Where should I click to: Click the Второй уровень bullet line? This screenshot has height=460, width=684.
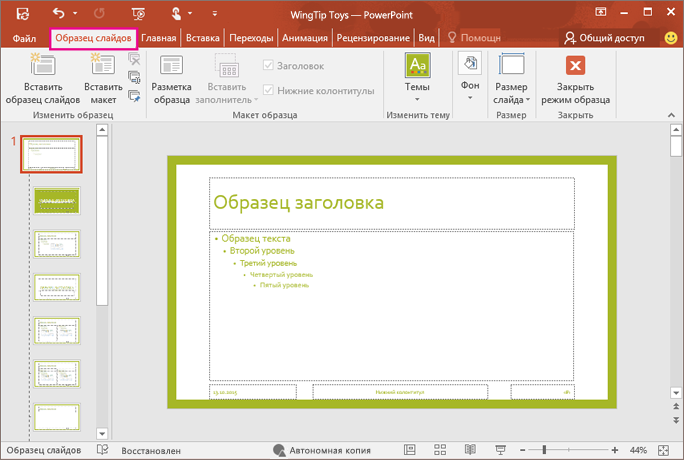coord(262,251)
